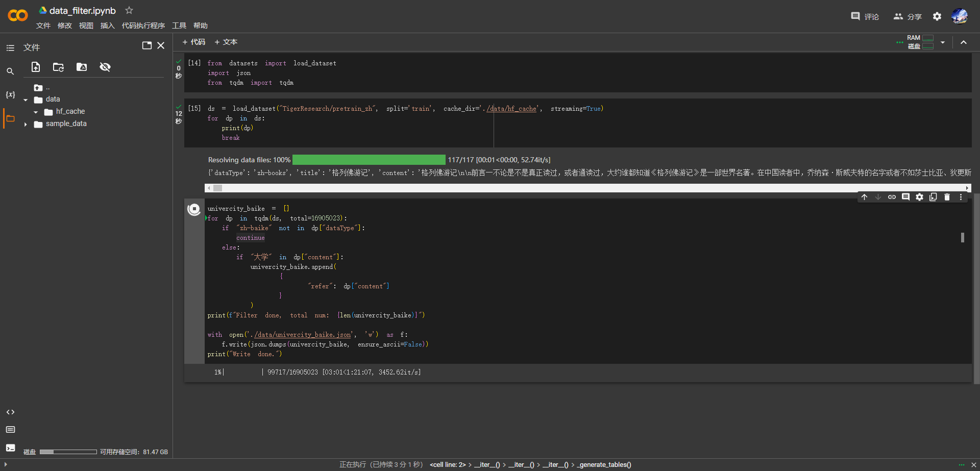Refresh the file browser listing
980x471 pixels.
coord(59,67)
